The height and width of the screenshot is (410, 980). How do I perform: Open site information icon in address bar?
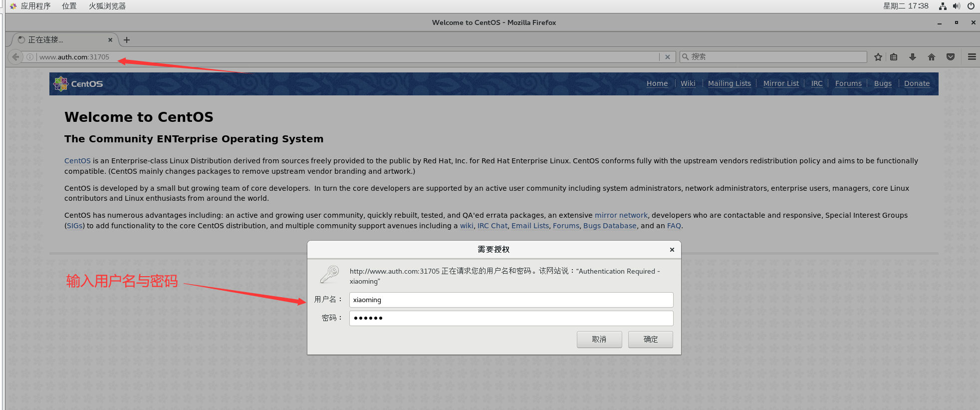30,57
